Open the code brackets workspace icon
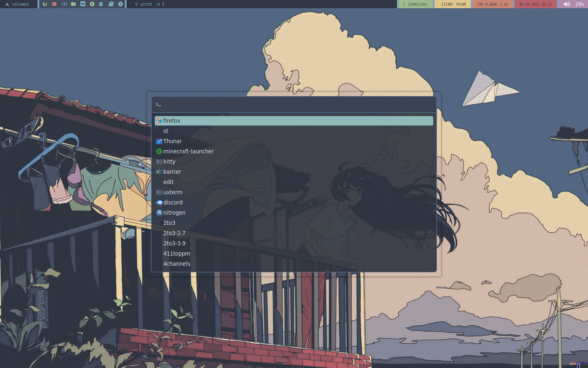Viewport: 588px width, 368px height. point(65,4)
